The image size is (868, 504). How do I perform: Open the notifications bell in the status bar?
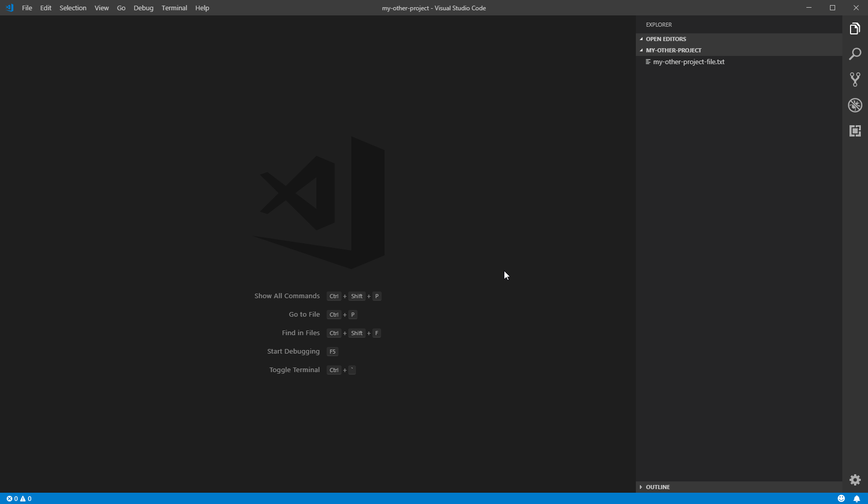click(856, 498)
